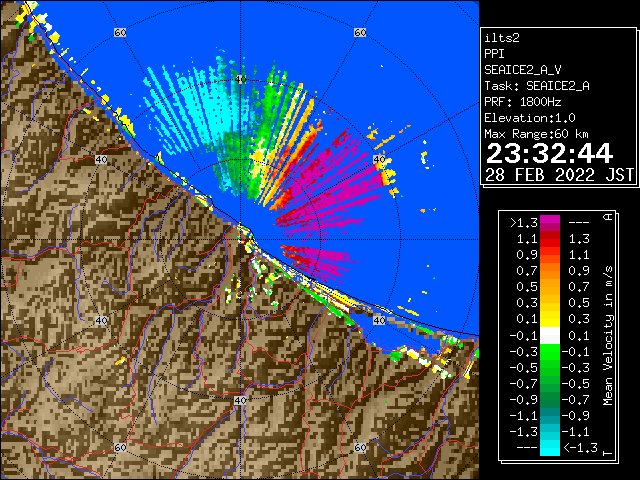Viewport: 640px width, 480px height.
Task: Click the 23:32:44 timestamp
Action: (549, 153)
